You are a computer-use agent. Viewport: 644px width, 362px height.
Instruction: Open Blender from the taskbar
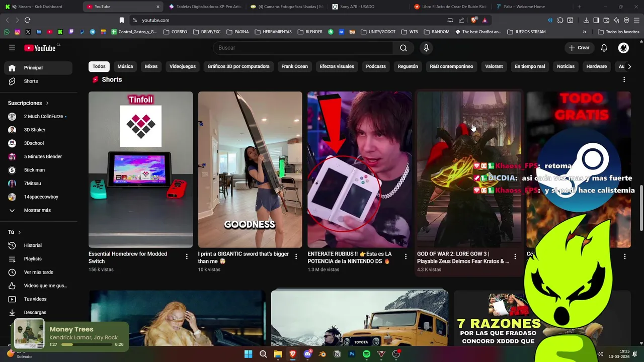point(323,354)
